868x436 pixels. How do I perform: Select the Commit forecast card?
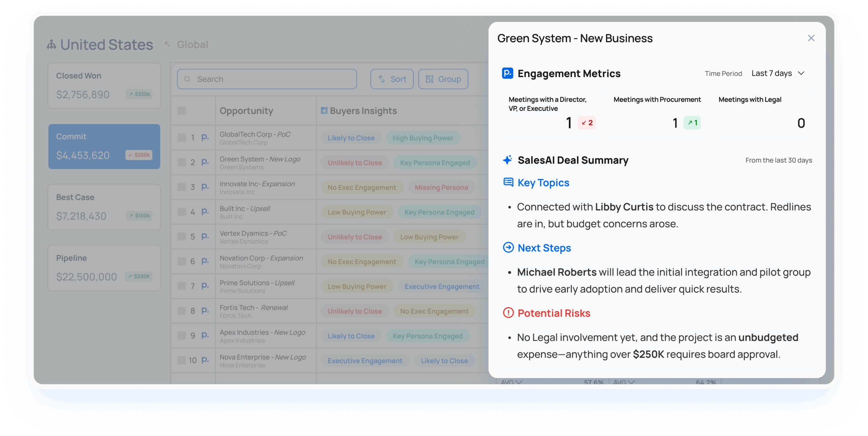[x=104, y=146]
